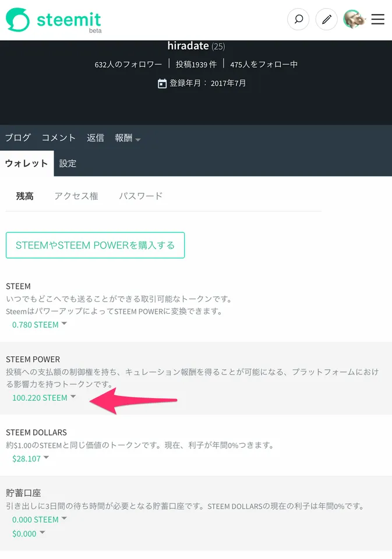Viewport: 392px width, 559px height.
Task: Expand the $28.107 Steem Dollars dropdown
Action: pyautogui.click(x=30, y=459)
